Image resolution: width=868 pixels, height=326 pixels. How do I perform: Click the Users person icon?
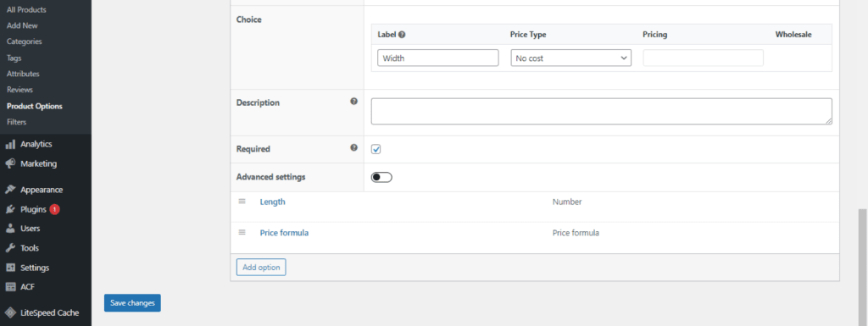(10, 229)
